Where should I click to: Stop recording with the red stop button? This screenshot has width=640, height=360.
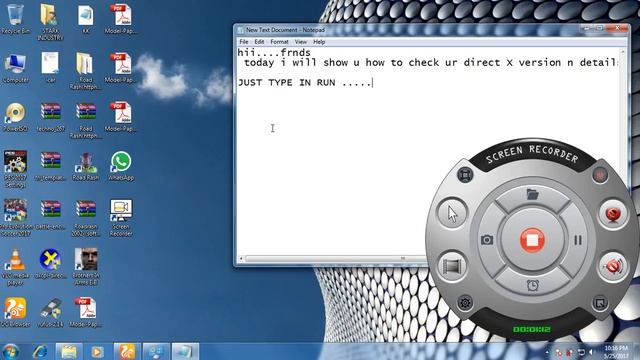coord(532,240)
